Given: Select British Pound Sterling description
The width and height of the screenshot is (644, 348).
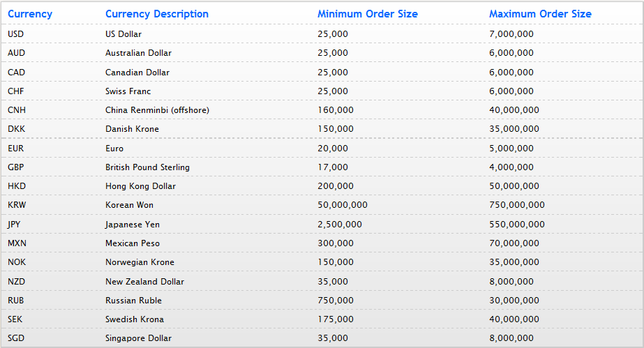Looking at the screenshot, I should point(147,167).
